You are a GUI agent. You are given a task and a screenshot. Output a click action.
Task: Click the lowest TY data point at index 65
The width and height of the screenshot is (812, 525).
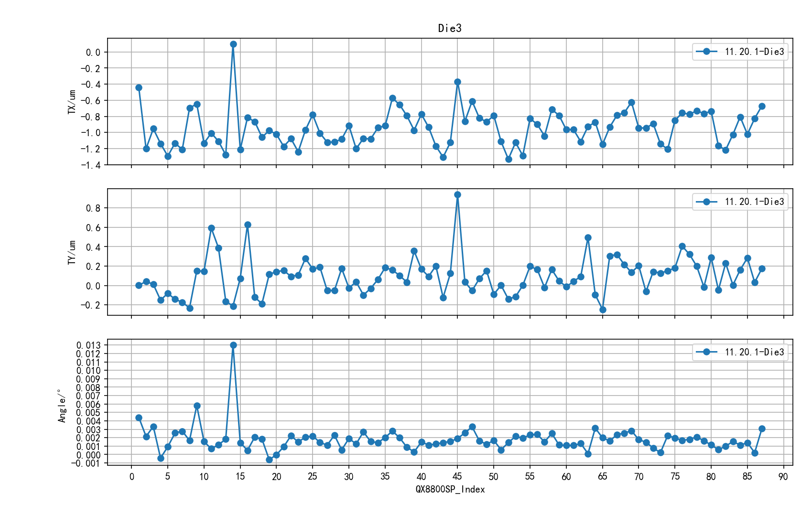(x=603, y=310)
